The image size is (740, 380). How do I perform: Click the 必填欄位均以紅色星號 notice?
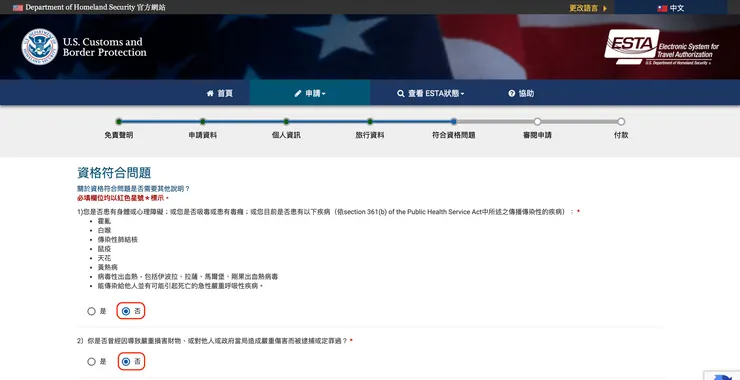coord(123,198)
